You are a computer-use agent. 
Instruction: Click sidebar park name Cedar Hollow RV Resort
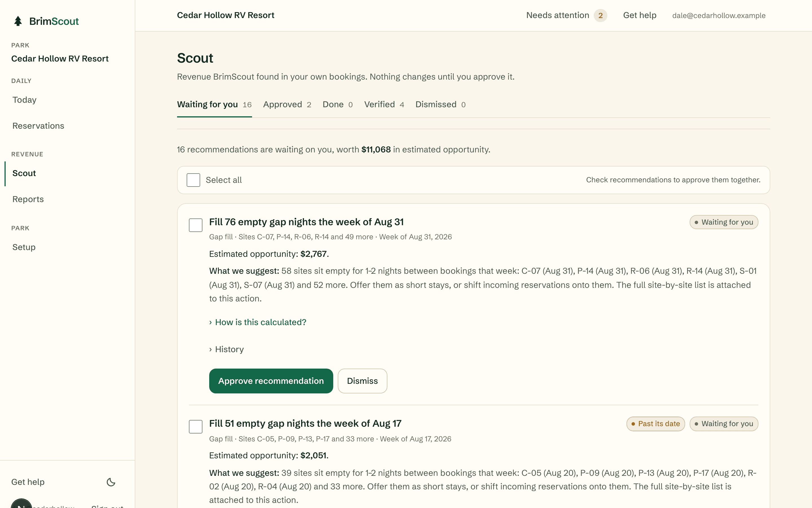[60, 59]
